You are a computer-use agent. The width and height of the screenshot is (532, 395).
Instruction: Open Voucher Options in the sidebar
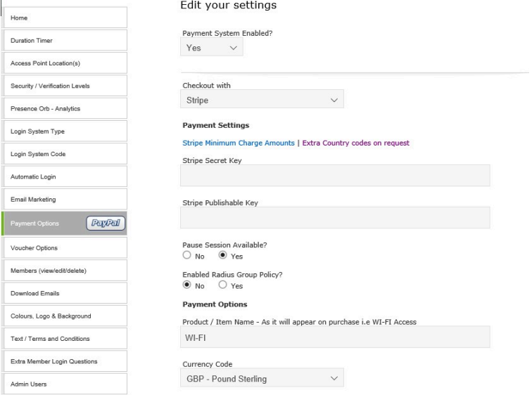coord(65,247)
